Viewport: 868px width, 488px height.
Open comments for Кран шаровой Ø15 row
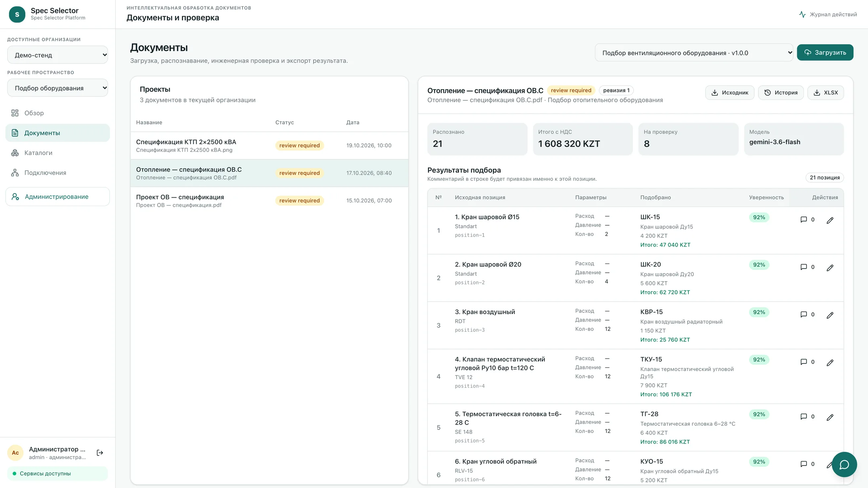(807, 220)
